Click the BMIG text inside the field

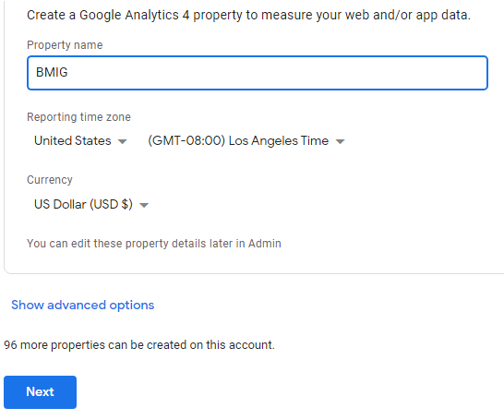tap(52, 72)
